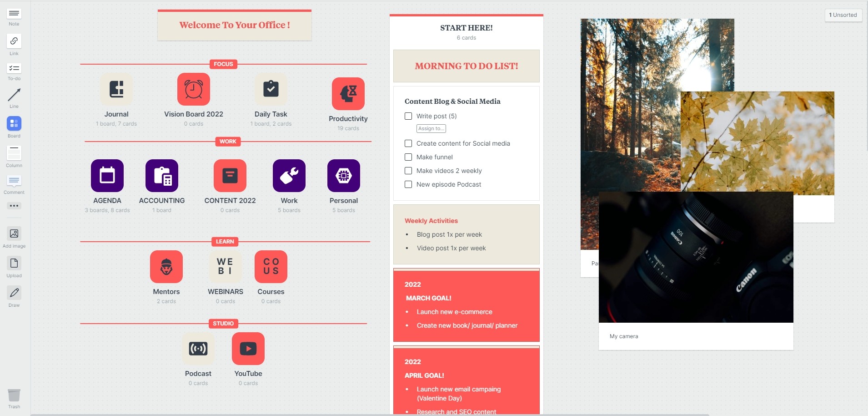Open the Podcast board
The width and height of the screenshot is (868, 416).
click(x=198, y=349)
